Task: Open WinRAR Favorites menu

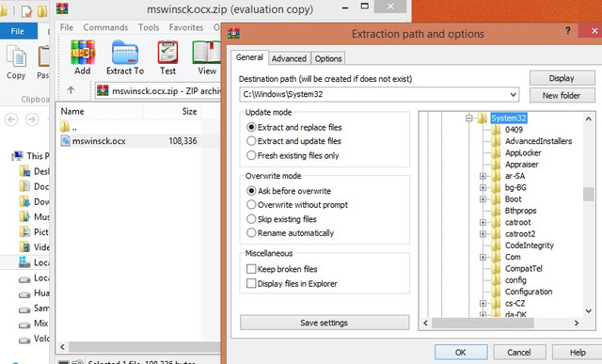Action: pos(186,27)
